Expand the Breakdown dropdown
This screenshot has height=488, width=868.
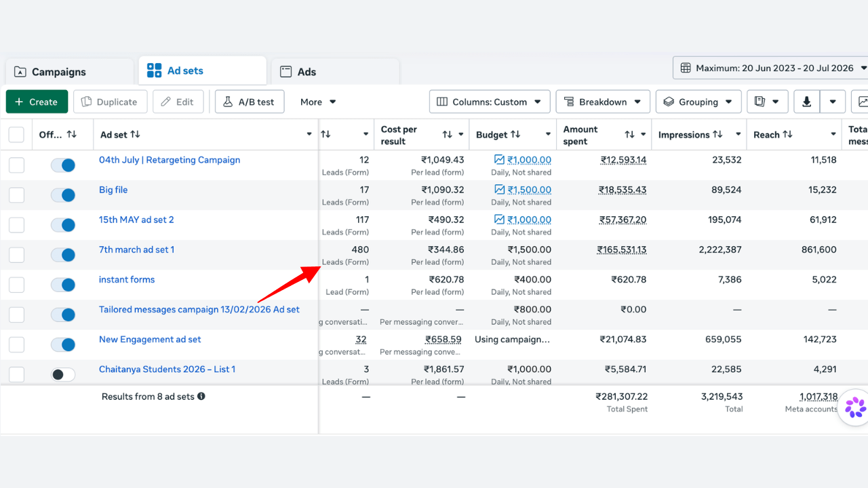pos(603,102)
